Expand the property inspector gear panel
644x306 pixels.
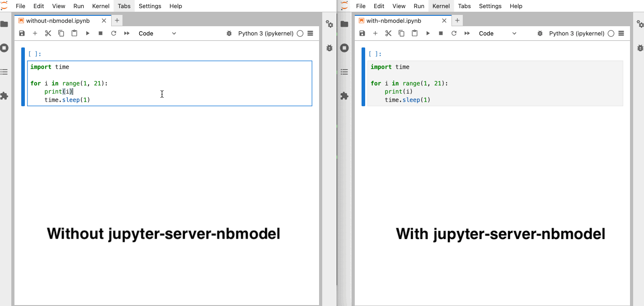coord(329,24)
